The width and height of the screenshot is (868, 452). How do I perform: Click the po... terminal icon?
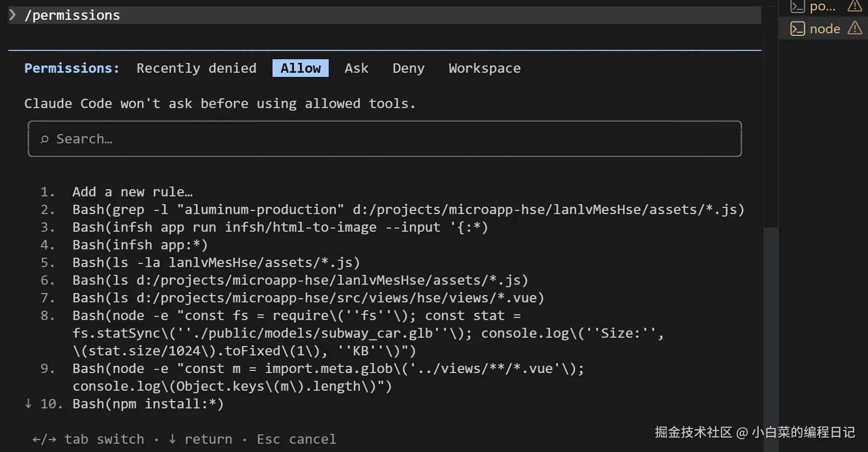[797, 6]
